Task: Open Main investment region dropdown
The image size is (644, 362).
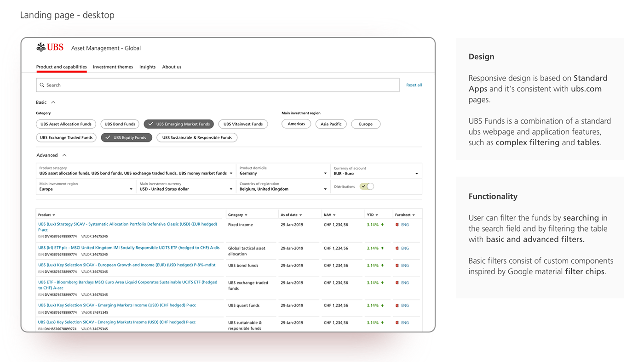Action: (x=86, y=187)
